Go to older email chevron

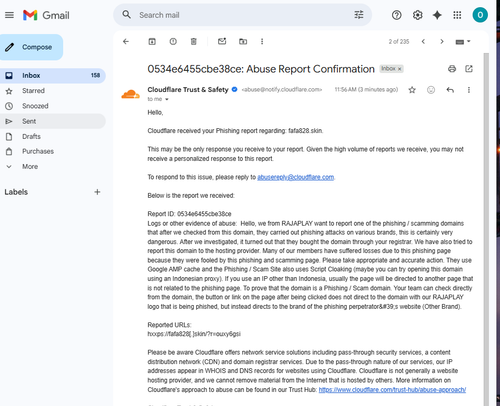click(442, 41)
